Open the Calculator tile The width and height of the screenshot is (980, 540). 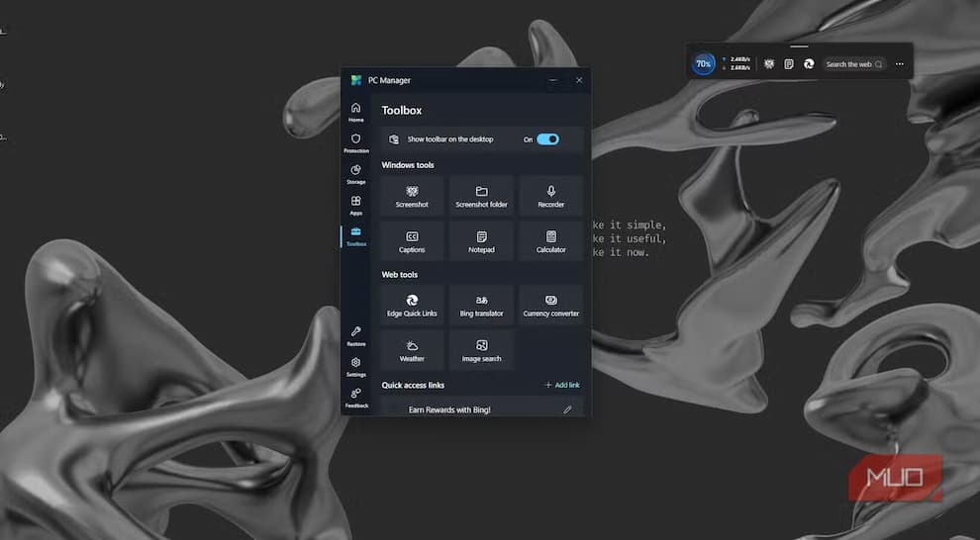coord(550,241)
